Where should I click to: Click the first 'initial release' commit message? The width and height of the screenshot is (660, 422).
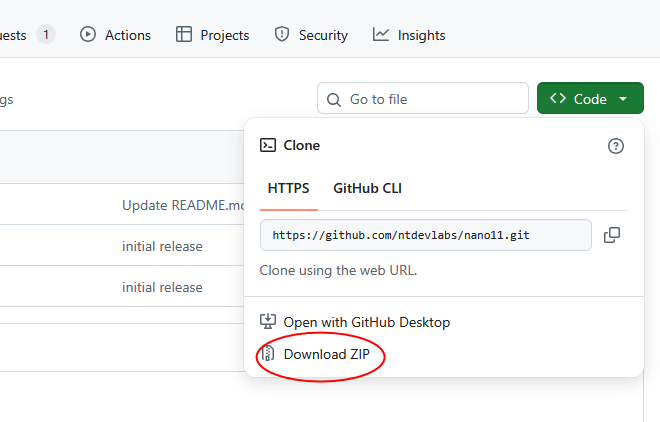click(162, 246)
